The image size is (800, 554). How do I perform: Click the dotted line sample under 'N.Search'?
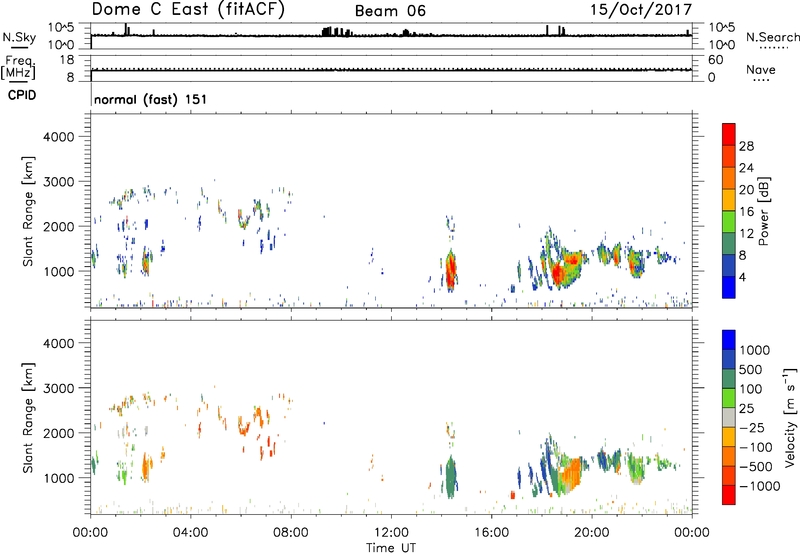point(773,47)
